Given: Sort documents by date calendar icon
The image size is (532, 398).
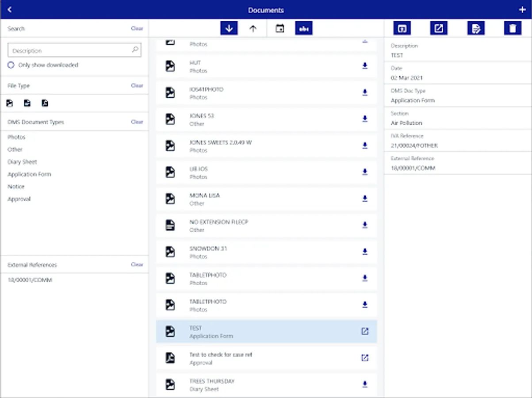Looking at the screenshot, I should pos(279,28).
